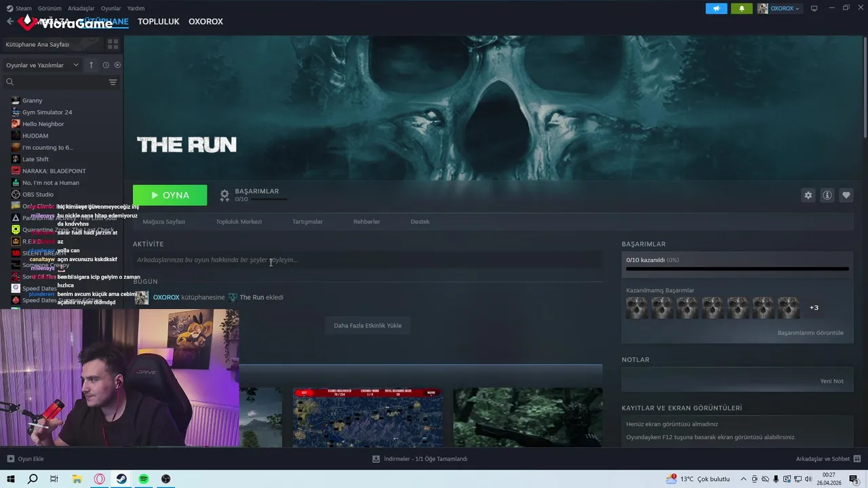Open game settings gear for The Run
The image size is (868, 488).
point(808,195)
